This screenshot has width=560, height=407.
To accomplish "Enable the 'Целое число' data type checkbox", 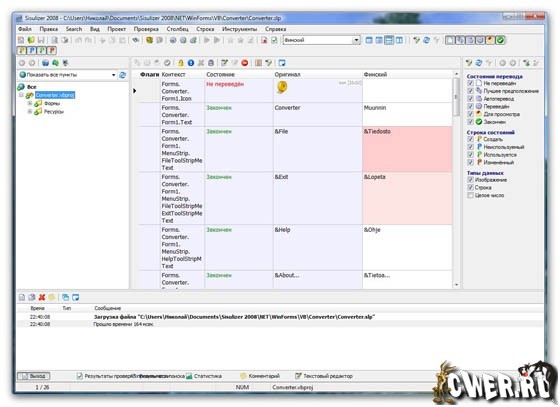I will (x=470, y=195).
